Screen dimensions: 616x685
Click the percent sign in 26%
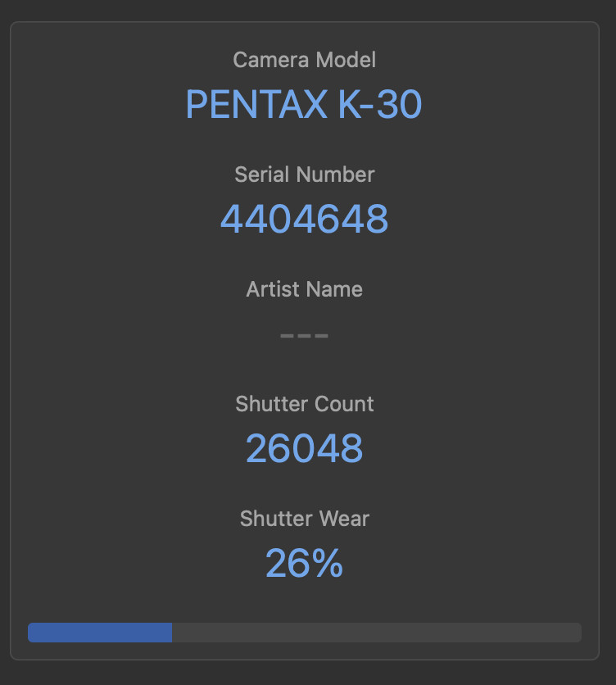pyautogui.click(x=327, y=563)
